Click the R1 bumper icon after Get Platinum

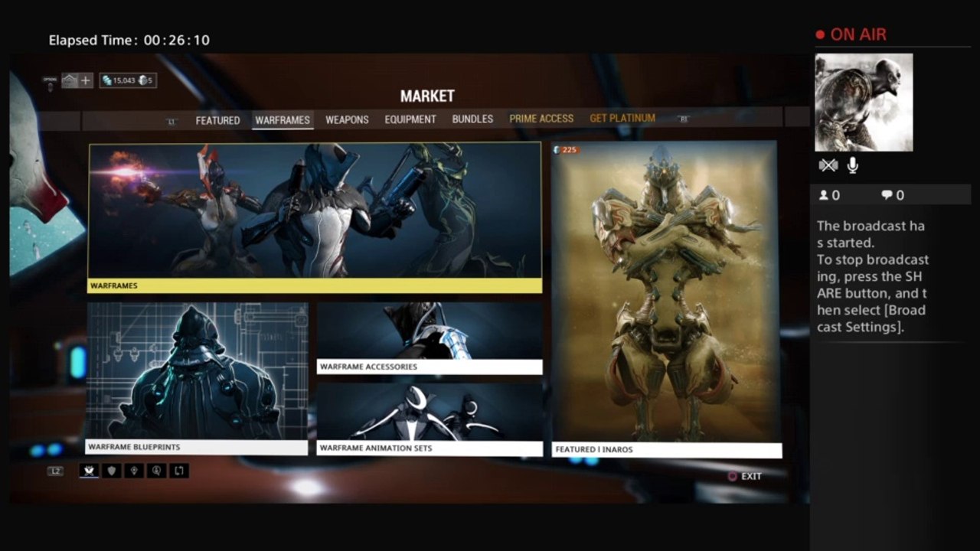pos(684,119)
